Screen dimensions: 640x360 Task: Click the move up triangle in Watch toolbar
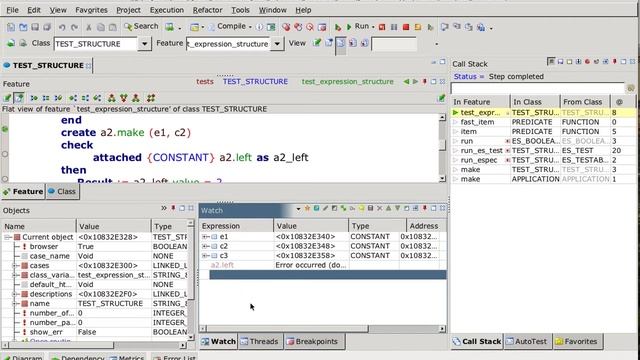(x=389, y=209)
